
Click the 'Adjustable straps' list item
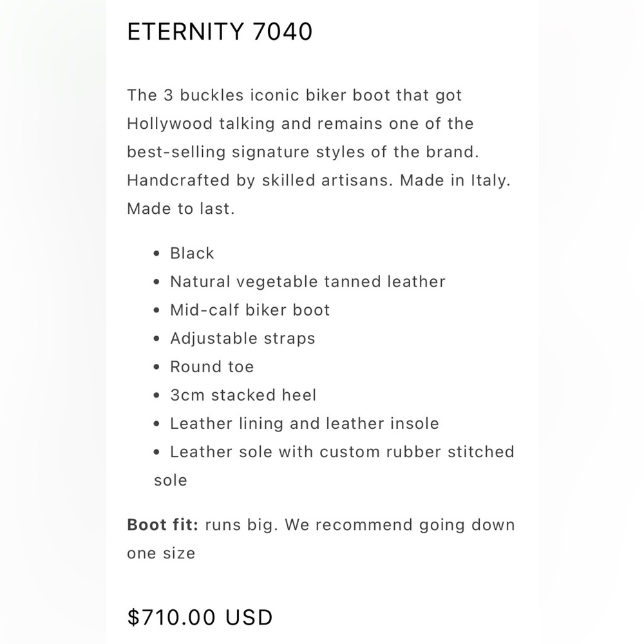243,339
